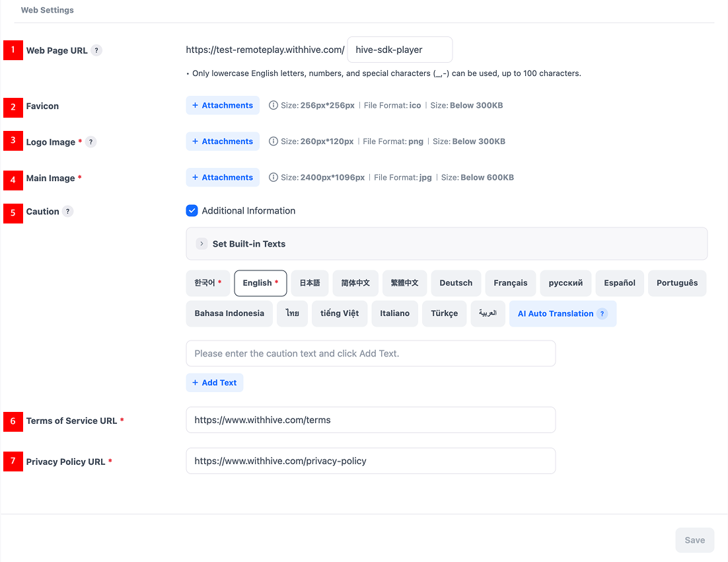The height and width of the screenshot is (562, 728).
Task: Add attachment for Main Image
Action: (x=223, y=177)
